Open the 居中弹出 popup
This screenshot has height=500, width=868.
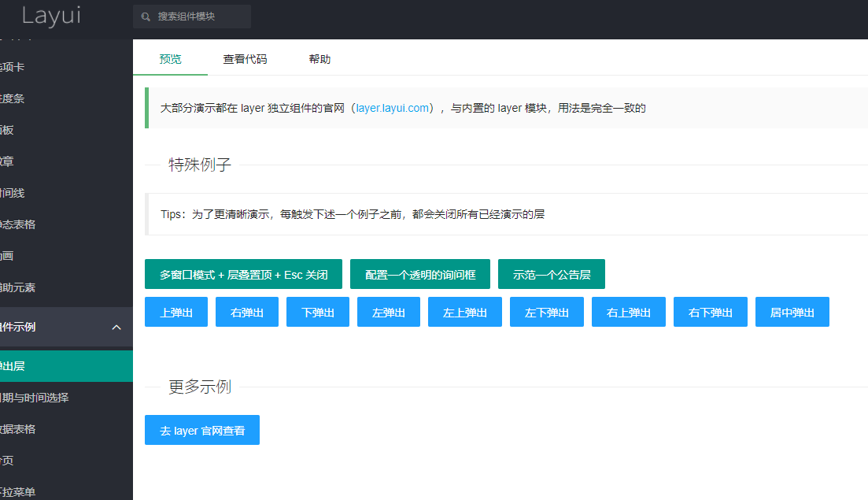coord(792,312)
